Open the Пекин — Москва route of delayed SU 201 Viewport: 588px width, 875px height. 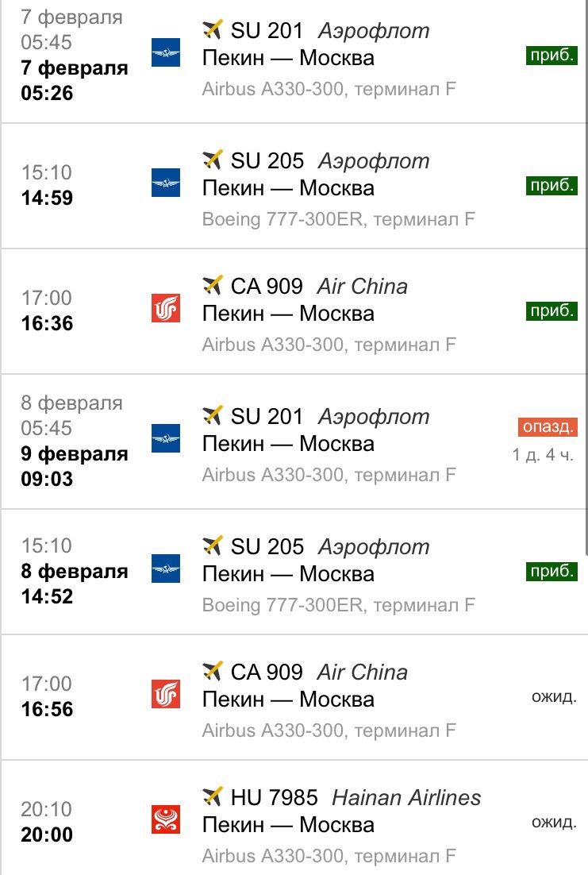(x=288, y=444)
